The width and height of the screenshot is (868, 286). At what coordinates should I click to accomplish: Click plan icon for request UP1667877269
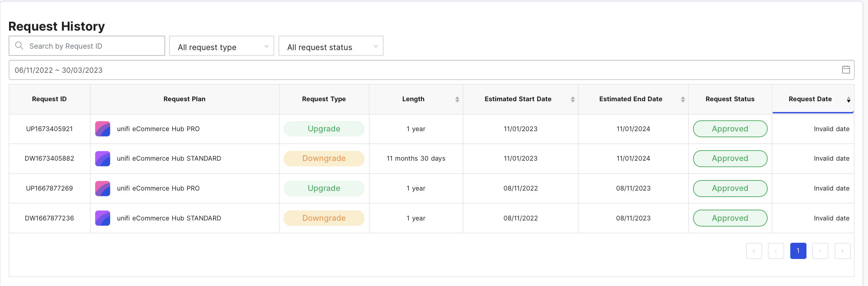[x=103, y=188]
